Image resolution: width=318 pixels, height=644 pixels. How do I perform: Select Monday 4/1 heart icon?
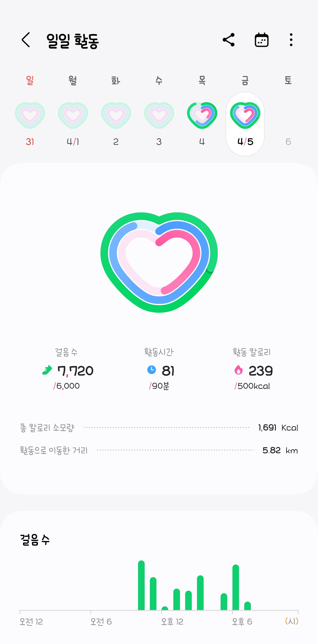pos(73,115)
